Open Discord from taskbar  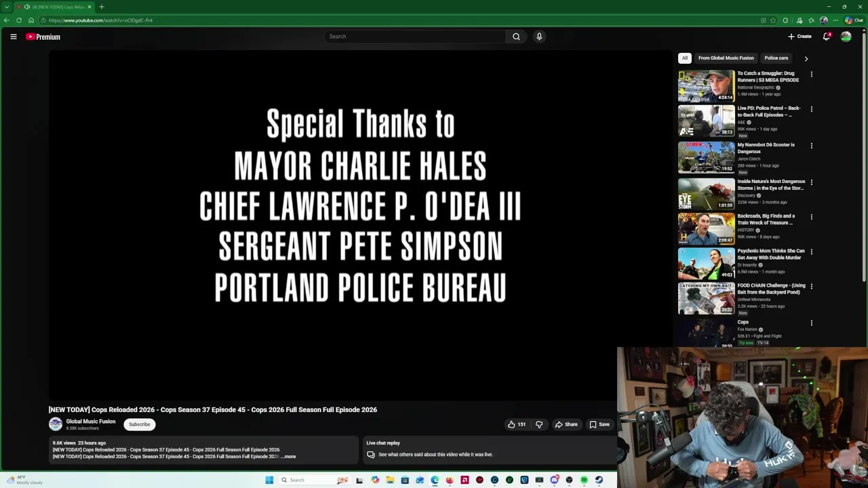coord(554,480)
